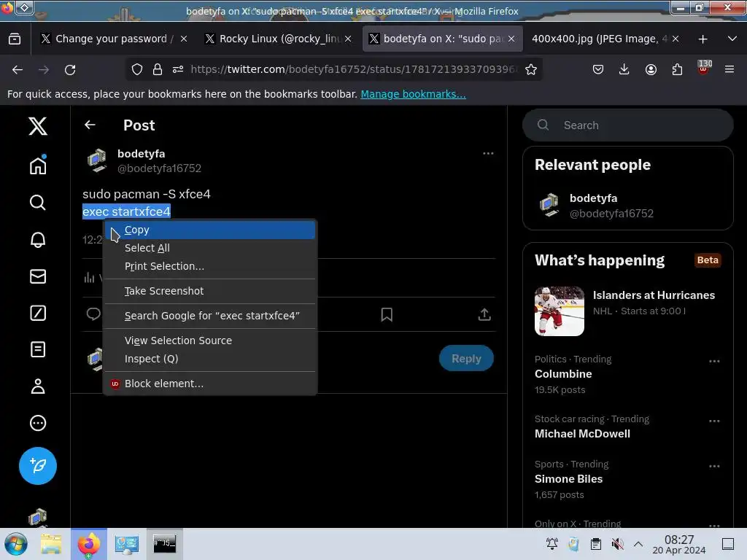Click the taskbar clock showing 08:27
The height and width of the screenshot is (560, 747).
tap(679, 544)
